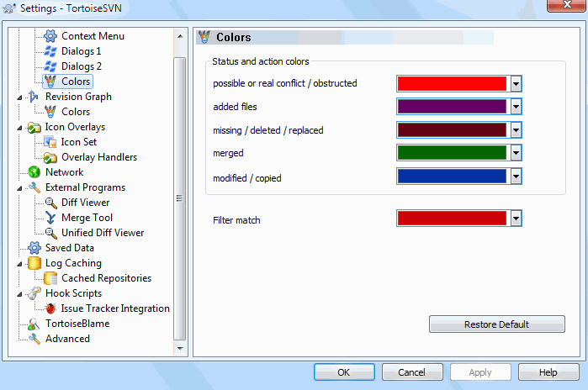Select the Cached Repositories tree item
This screenshot has height=390, width=588.
107,278
